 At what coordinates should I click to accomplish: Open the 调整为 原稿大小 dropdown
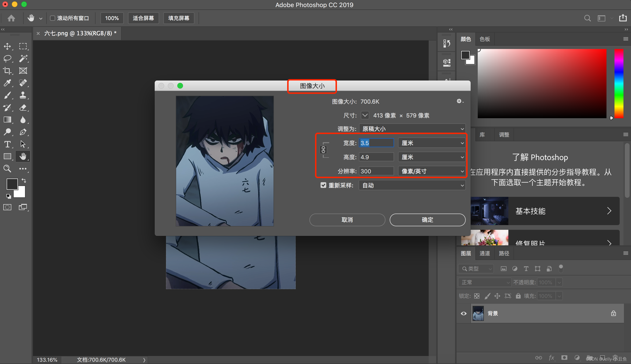click(x=412, y=129)
